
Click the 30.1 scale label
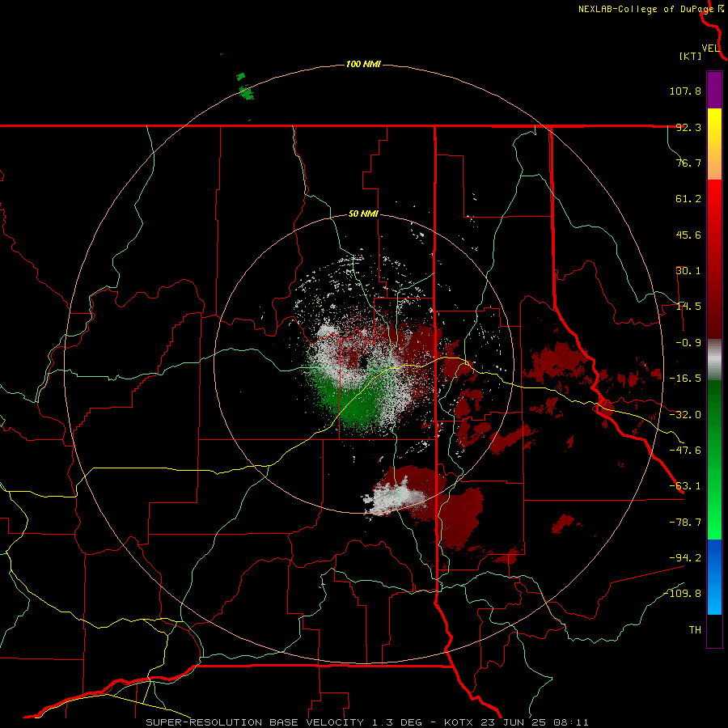[688, 271]
